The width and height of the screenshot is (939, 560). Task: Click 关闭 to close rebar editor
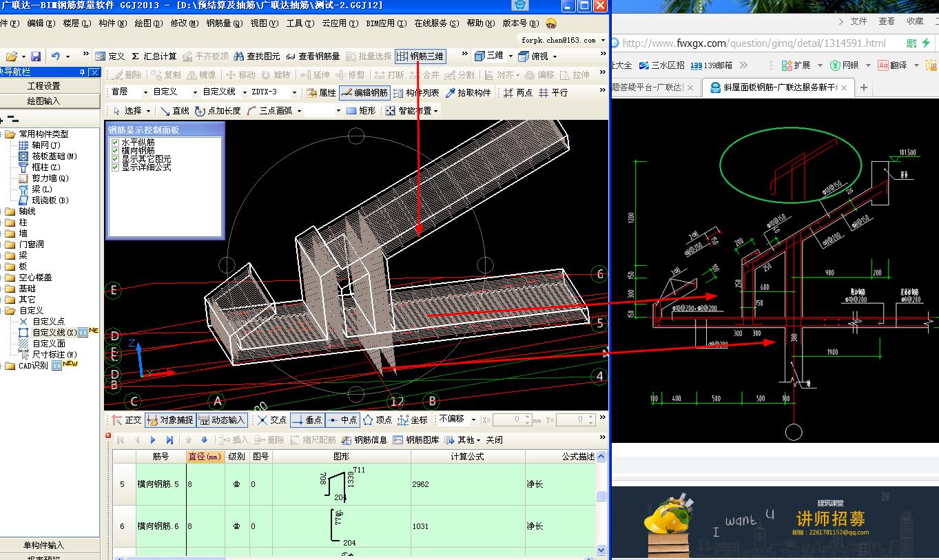tap(494, 439)
